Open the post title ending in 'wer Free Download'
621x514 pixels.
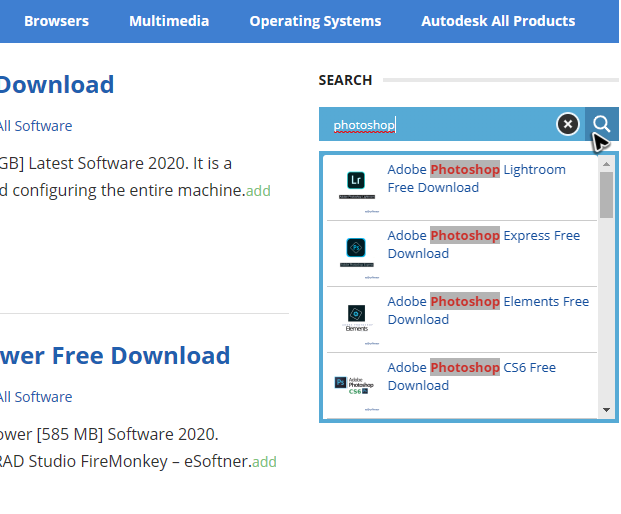[115, 355]
